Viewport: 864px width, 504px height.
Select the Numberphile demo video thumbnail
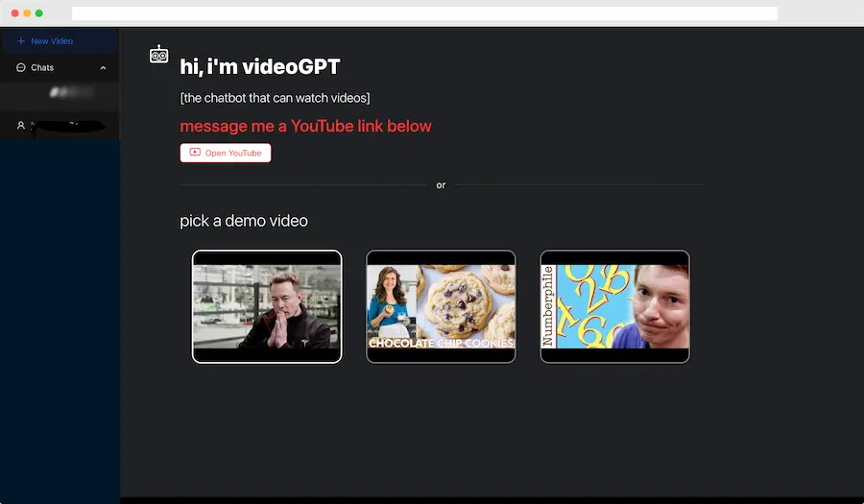coord(614,306)
